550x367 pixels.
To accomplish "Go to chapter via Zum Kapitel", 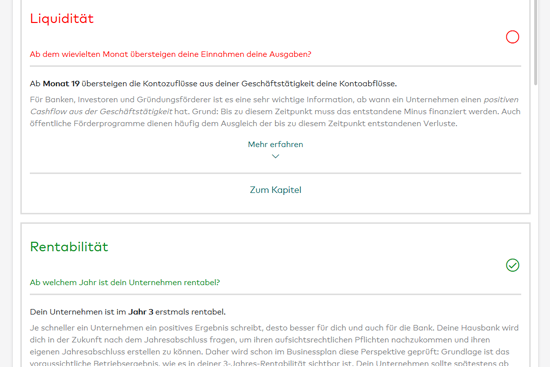I will click(275, 190).
